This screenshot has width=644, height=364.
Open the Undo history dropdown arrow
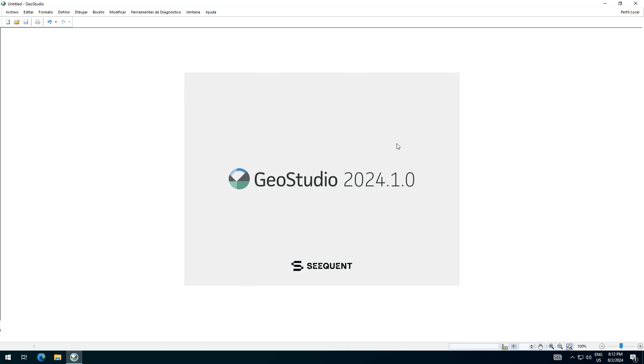point(56,22)
